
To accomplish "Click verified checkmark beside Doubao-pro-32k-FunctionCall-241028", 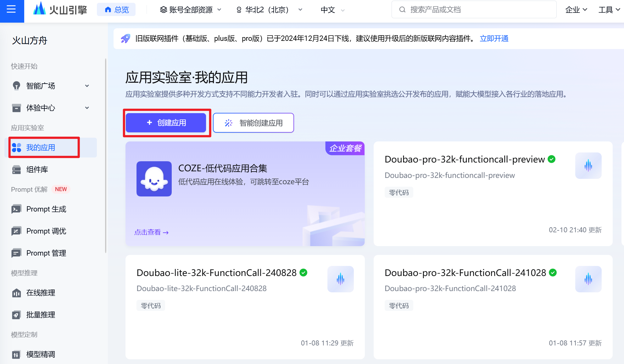I will tap(553, 273).
